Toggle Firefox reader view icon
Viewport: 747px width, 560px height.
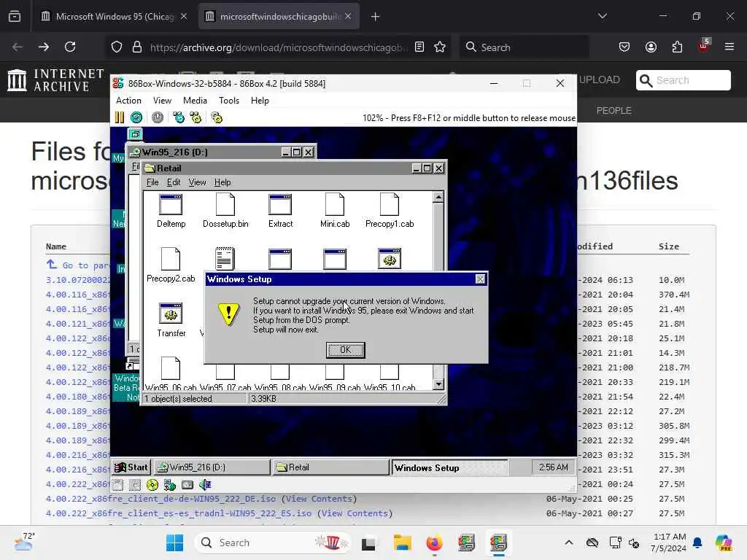419,47
